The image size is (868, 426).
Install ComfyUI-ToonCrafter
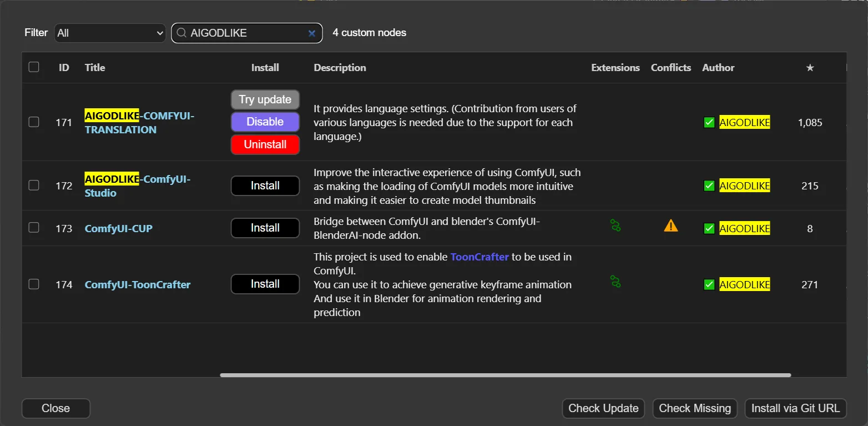coord(265,284)
